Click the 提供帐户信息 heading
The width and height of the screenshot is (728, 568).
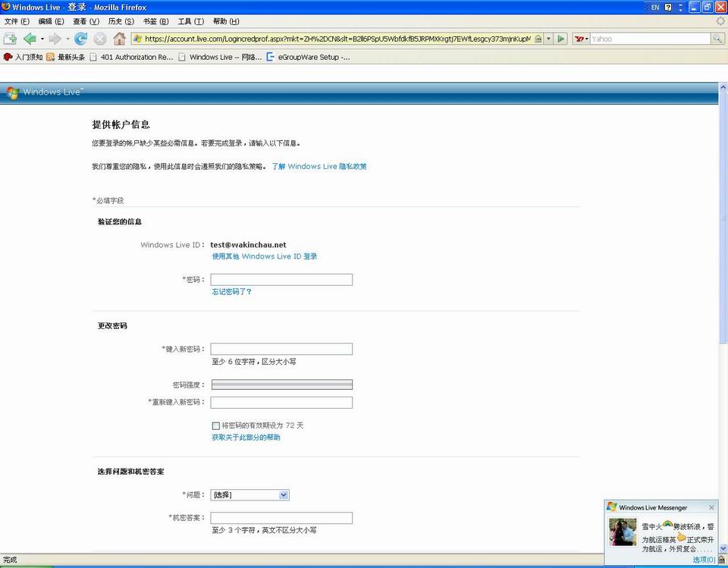[x=121, y=124]
